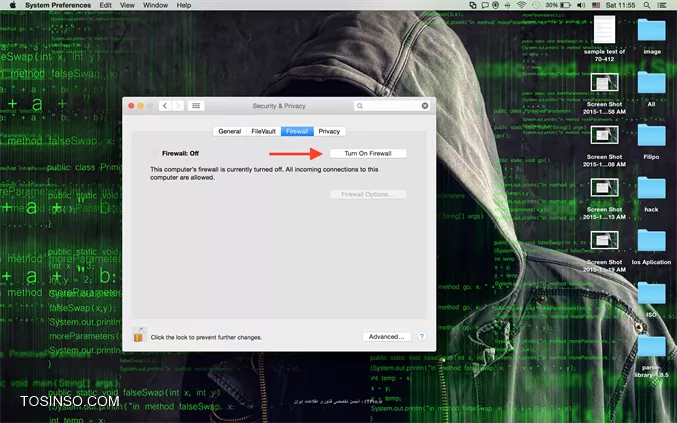Switch to the Privacy tab
The image size is (677, 423).
tap(329, 131)
